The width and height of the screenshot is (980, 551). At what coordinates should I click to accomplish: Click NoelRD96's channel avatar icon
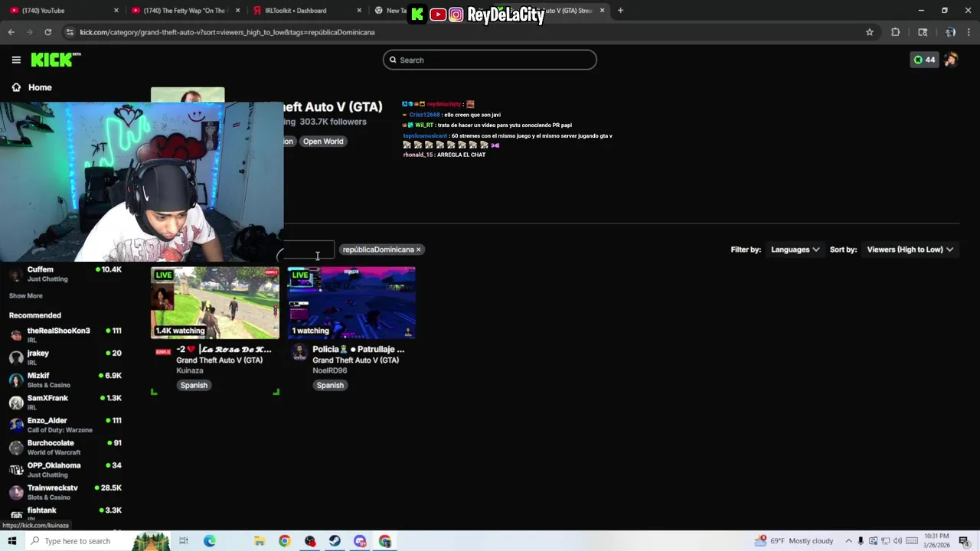tap(299, 352)
